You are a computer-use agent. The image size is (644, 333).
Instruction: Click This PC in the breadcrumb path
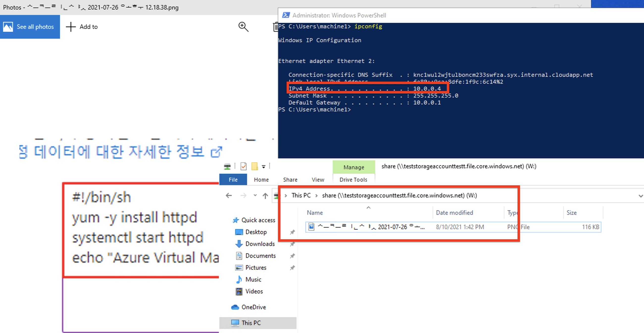coord(301,195)
